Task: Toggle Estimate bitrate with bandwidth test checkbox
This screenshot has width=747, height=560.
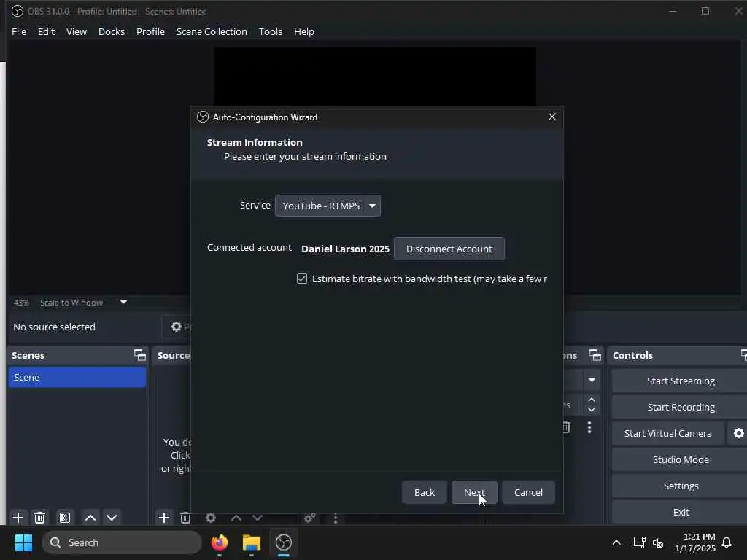Action: click(x=302, y=279)
